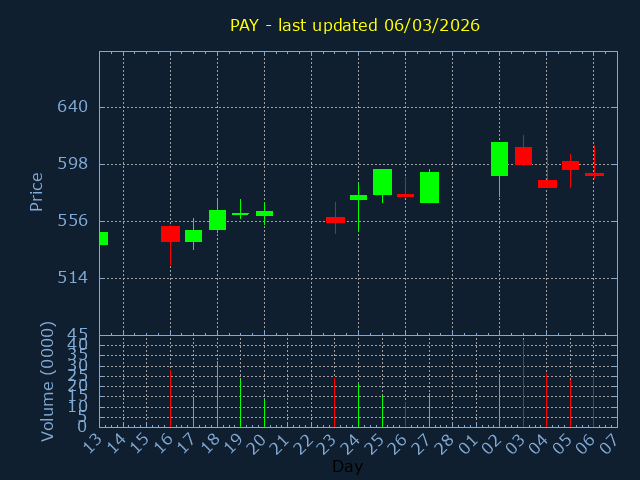
Task: Click the red candlestick on day 23
Action: coord(335,220)
